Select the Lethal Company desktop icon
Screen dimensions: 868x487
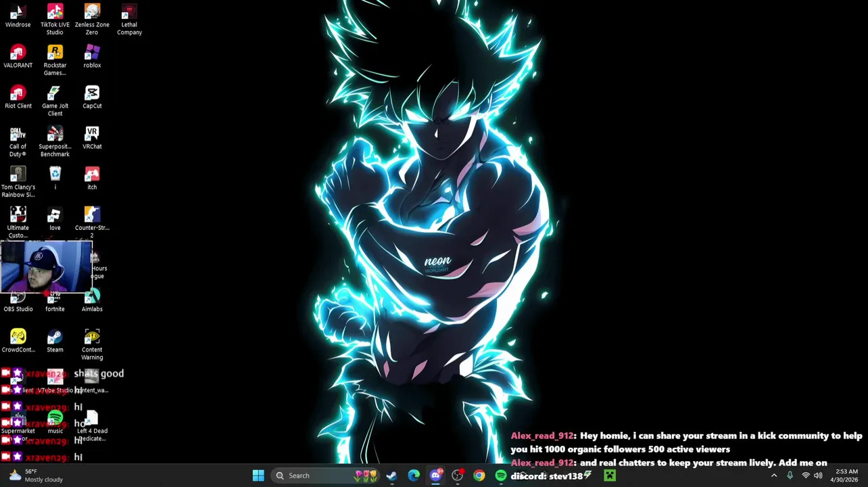click(x=129, y=20)
